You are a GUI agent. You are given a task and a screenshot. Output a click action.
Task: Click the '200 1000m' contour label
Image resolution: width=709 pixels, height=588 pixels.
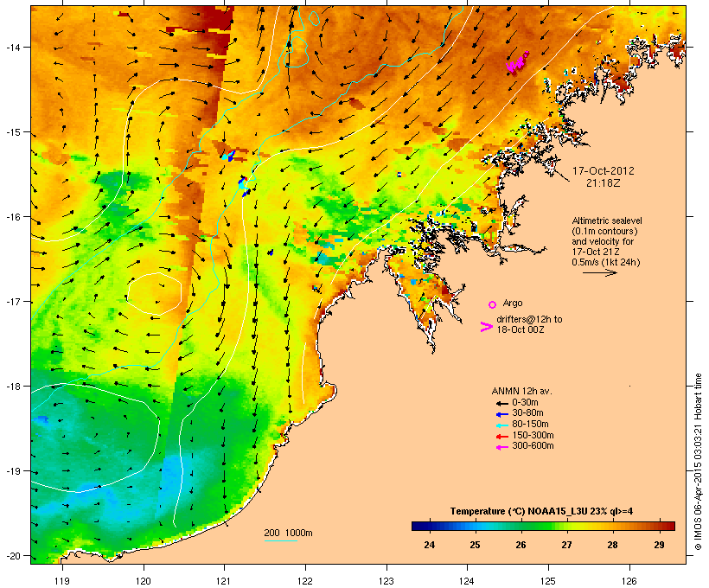(x=288, y=533)
